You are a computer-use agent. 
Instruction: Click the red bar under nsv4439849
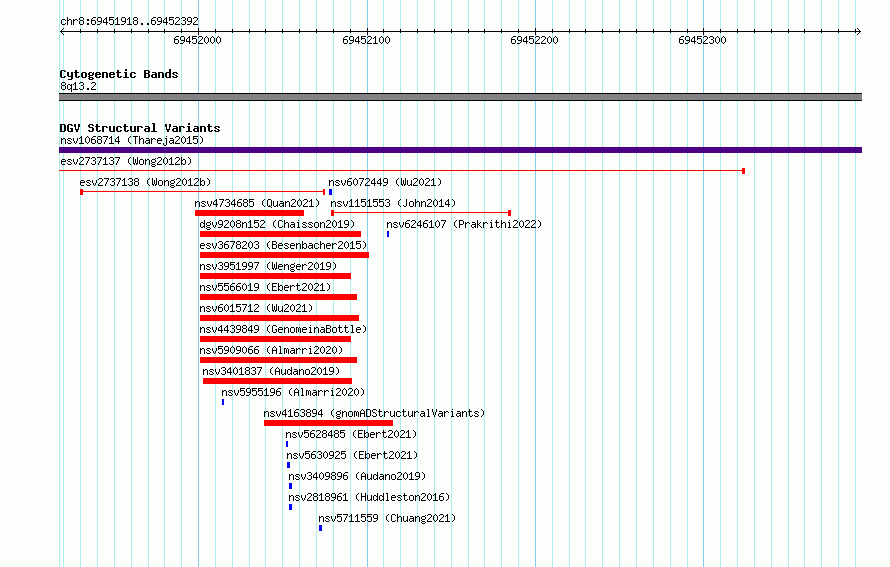[275, 339]
